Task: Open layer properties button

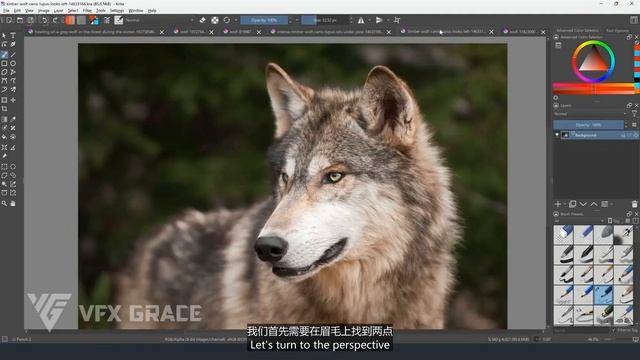Action: point(604,204)
